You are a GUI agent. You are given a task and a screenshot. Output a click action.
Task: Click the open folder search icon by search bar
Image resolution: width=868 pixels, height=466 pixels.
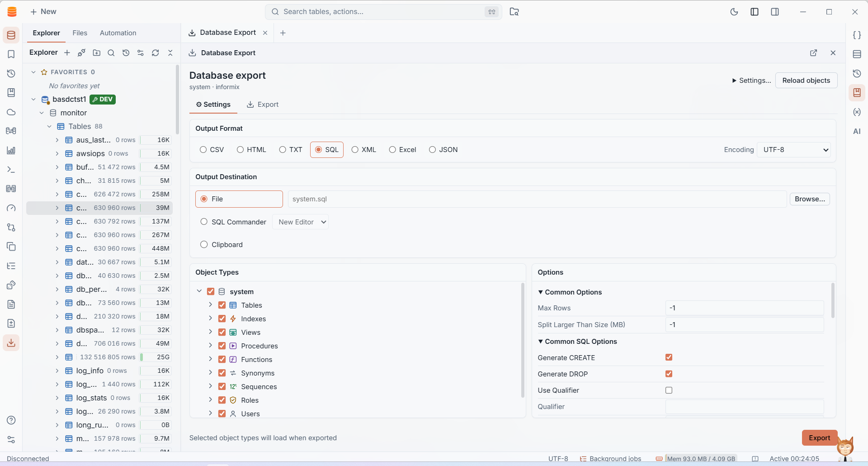pyautogui.click(x=514, y=12)
